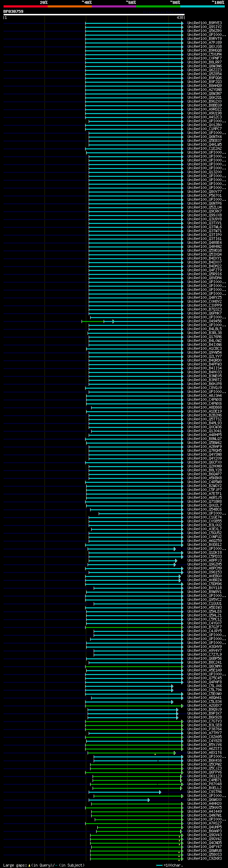The width and height of the screenshot is (228, 868).
Task: Click hit label UniRef100_A3GHV9
Action: point(204,647)
